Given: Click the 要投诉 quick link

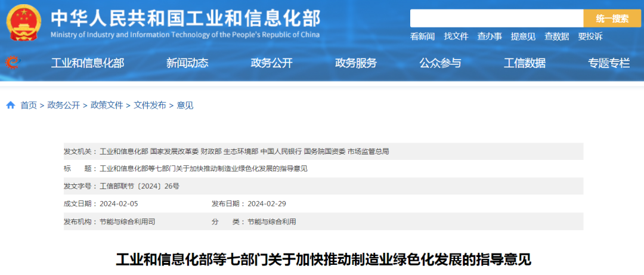Looking at the screenshot, I should [590, 36].
